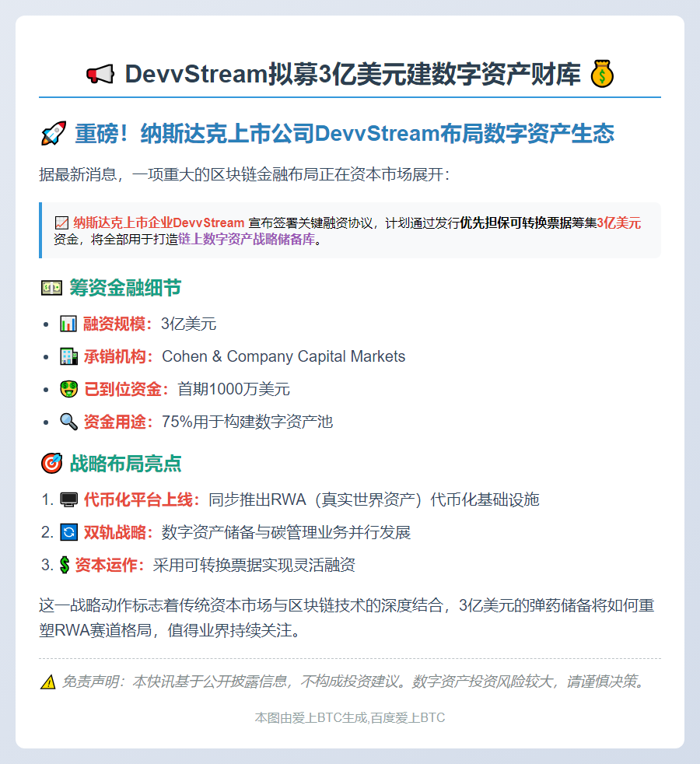Click the red 3亿美元 in the quote block

618,223
